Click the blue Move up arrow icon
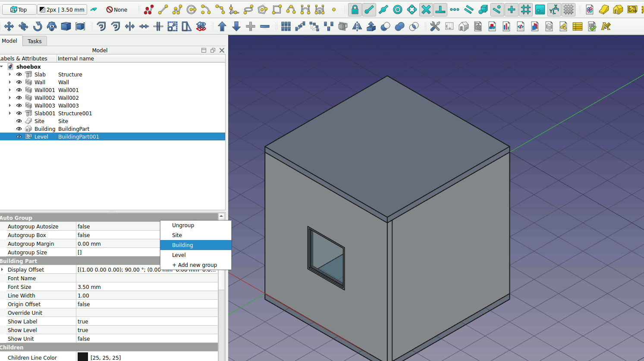 (222, 27)
